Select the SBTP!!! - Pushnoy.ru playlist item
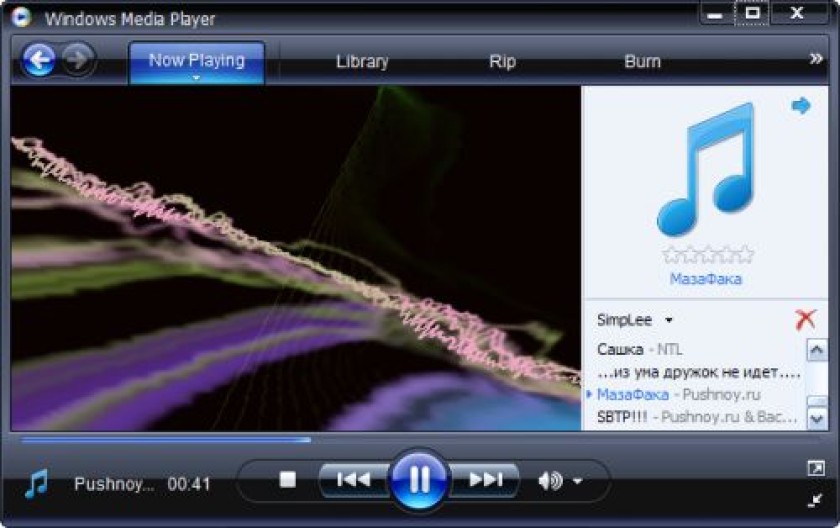The width and height of the screenshot is (840, 528). [696, 417]
